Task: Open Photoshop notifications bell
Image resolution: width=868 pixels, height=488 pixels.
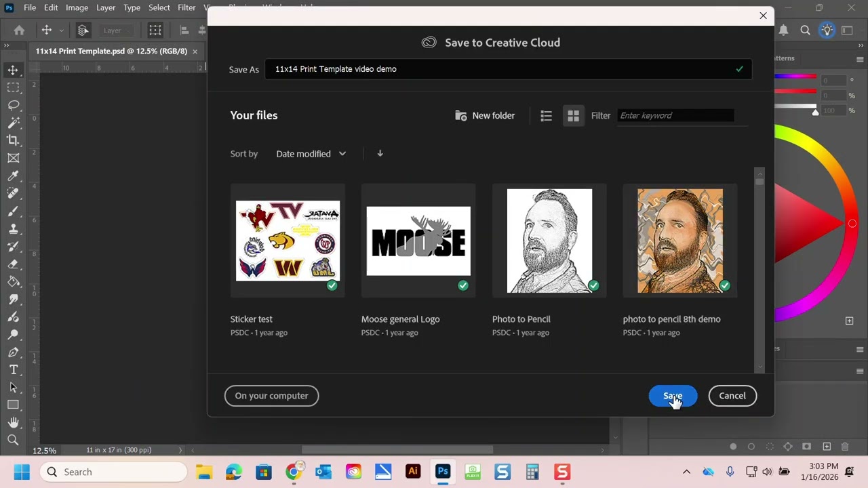Action: [x=783, y=30]
